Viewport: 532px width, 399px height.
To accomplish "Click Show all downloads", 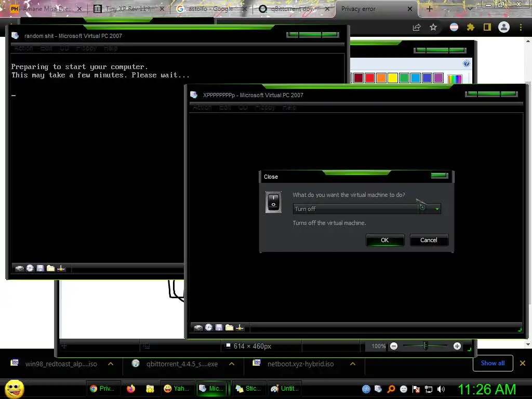I will 493,363.
